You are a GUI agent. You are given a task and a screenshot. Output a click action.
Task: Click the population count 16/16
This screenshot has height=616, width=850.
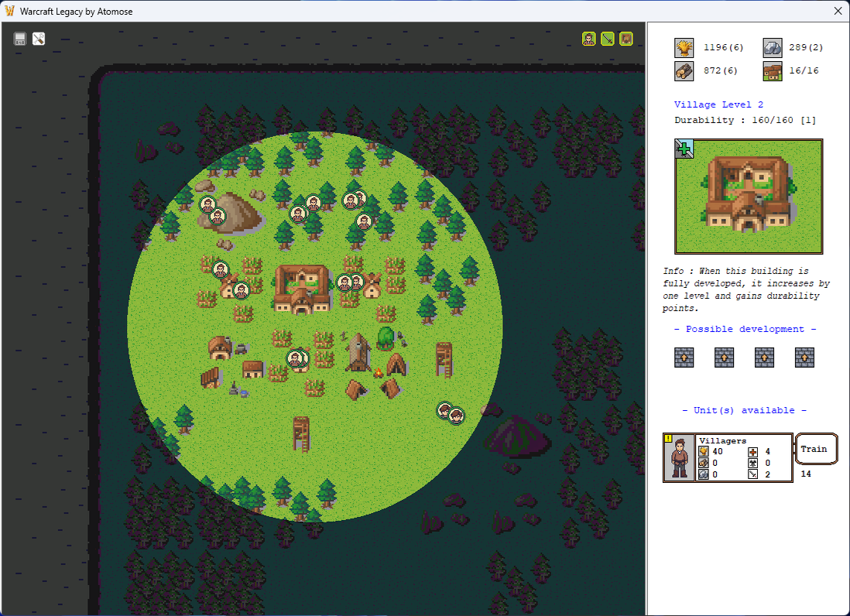[x=804, y=71]
